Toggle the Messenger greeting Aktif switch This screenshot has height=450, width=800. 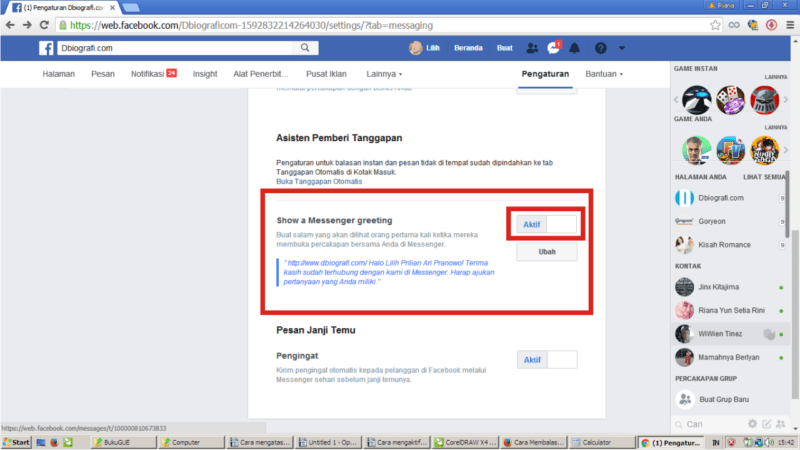click(x=546, y=224)
